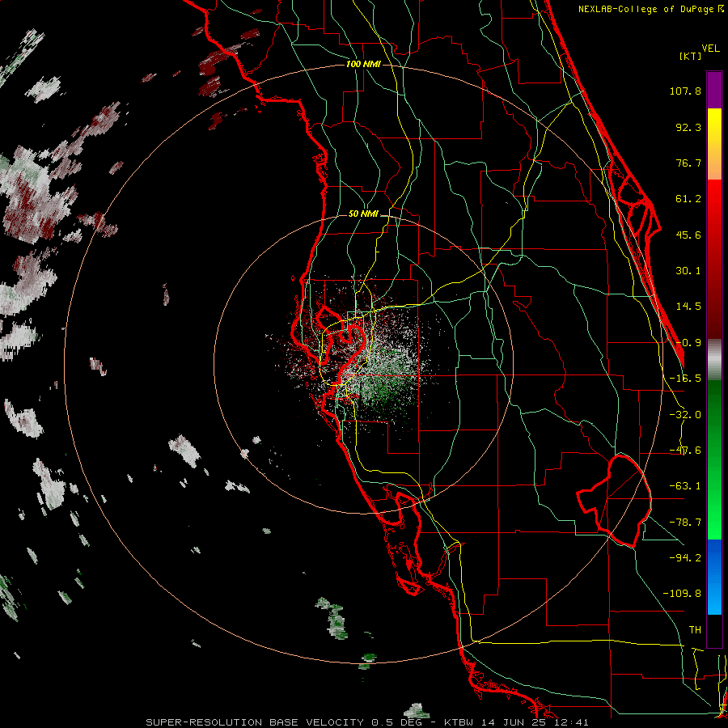728x728 pixels.
Task: Select the 92.3 velocity scale value
Action: point(688,127)
